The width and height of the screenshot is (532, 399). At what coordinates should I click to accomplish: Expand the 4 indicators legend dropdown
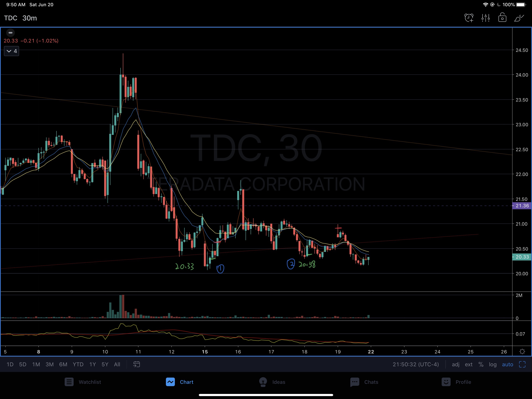[x=11, y=51]
